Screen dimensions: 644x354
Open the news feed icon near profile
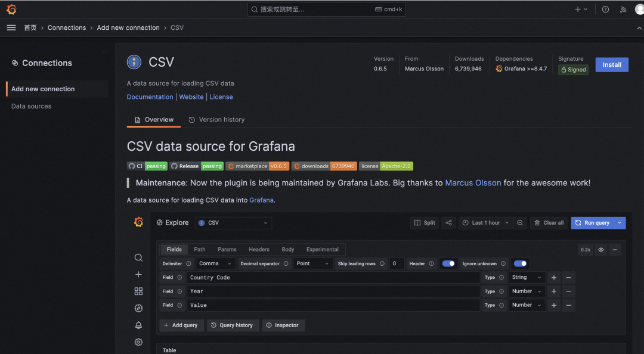click(x=623, y=9)
